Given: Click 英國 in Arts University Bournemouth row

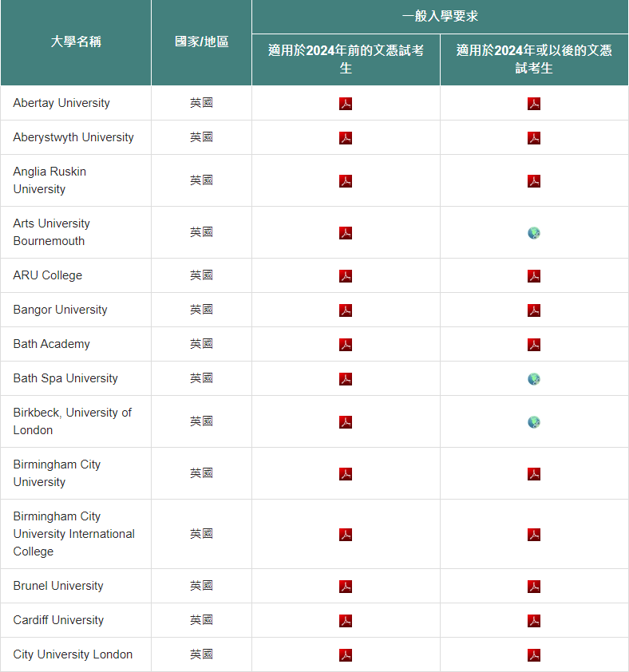Looking at the screenshot, I should tap(201, 232).
